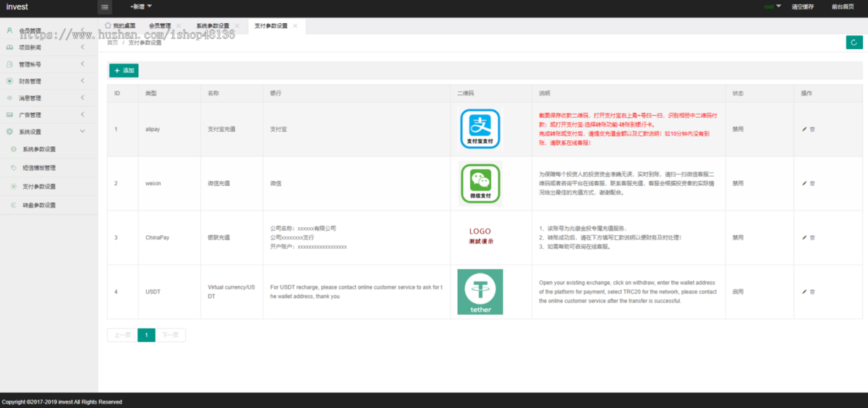Delete the ChinaPay row with trash icon
Image resolution: width=868 pixels, height=408 pixels.
point(812,237)
